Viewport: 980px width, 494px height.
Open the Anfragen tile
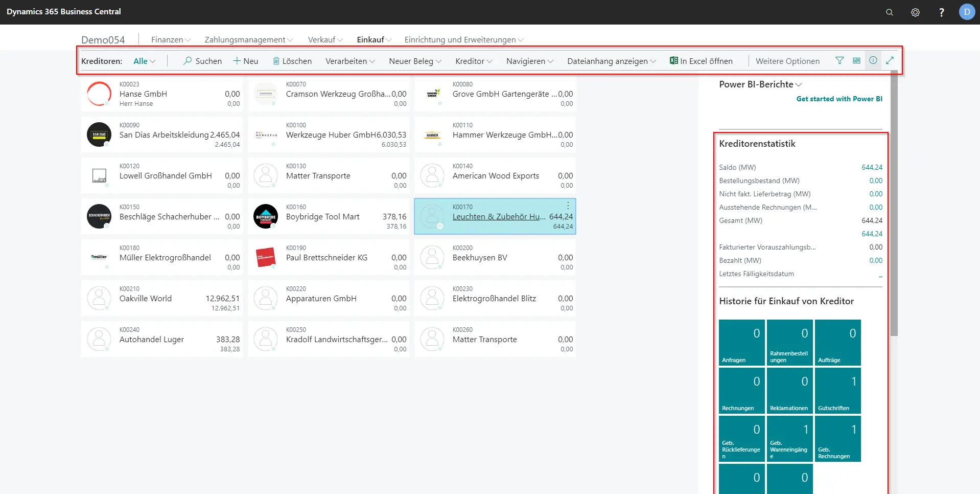(741, 343)
